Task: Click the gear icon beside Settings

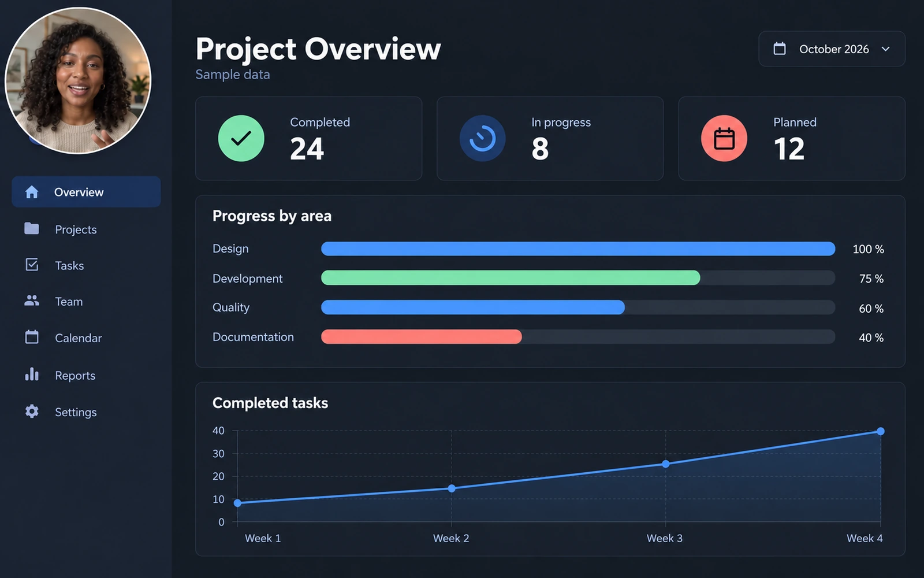Action: click(32, 411)
